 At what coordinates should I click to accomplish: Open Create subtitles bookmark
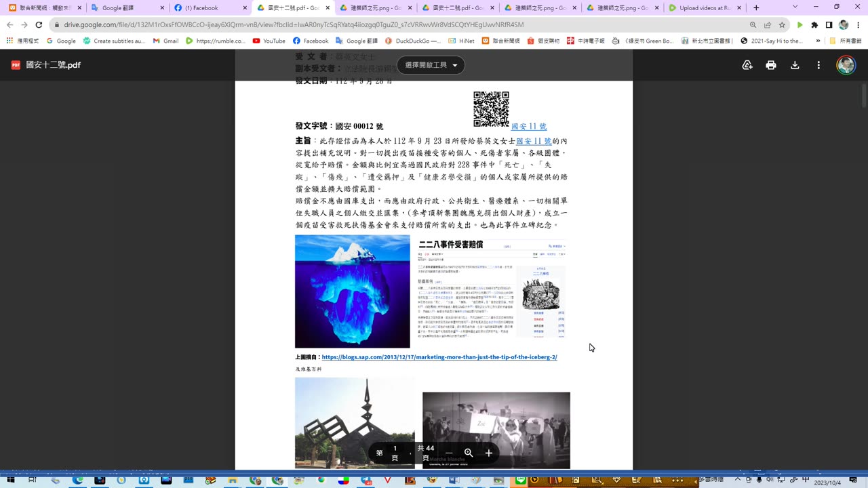(114, 41)
